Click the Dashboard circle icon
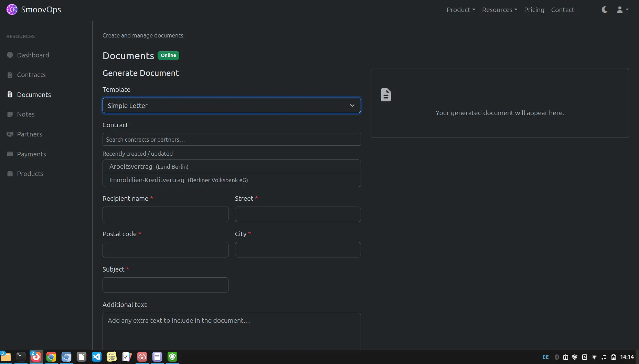Viewport: 639px width, 364px height. point(10,55)
